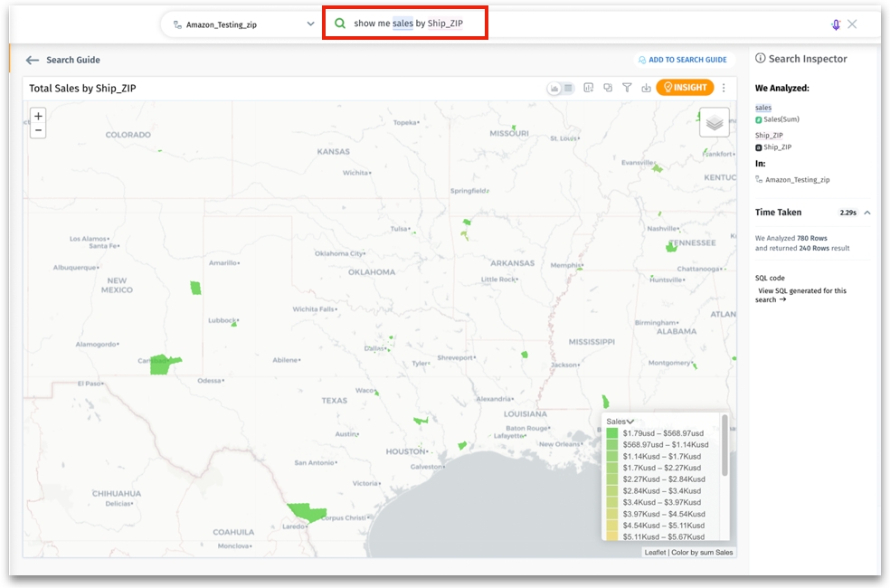The height and width of the screenshot is (588, 890).
Task: Switch to table view toggle
Action: tap(568, 88)
